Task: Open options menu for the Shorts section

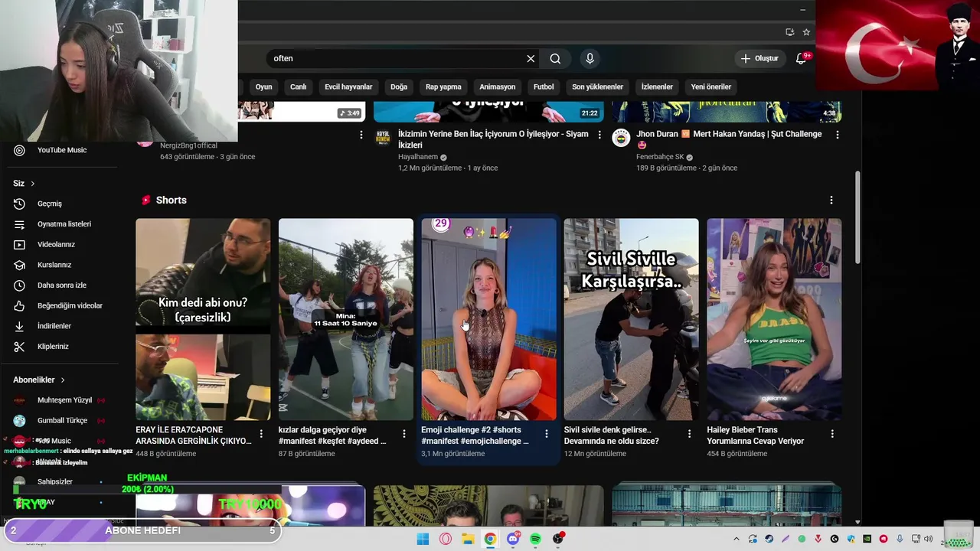Action: [x=831, y=201]
